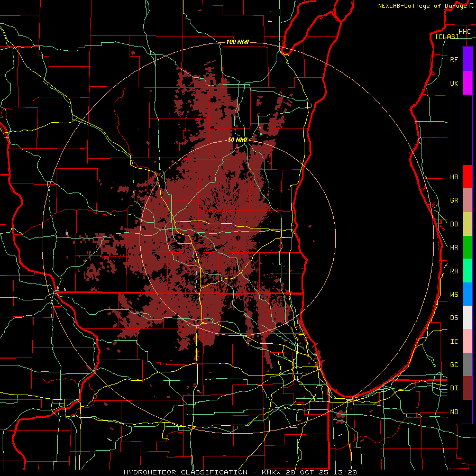The image size is (476, 476).
Task: Click the "HA" legend label
Action: [454, 177]
